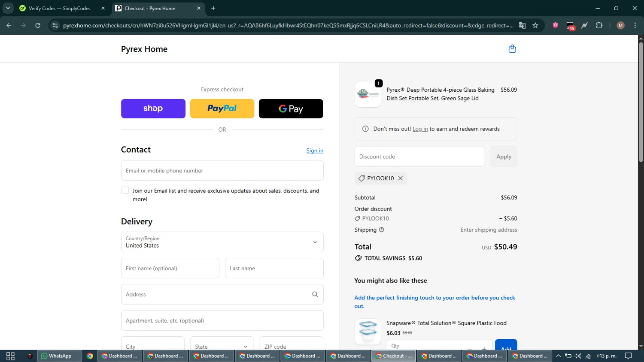
Task: Close the Verify Codes SimplyCodes tab
Action: pos(103,8)
